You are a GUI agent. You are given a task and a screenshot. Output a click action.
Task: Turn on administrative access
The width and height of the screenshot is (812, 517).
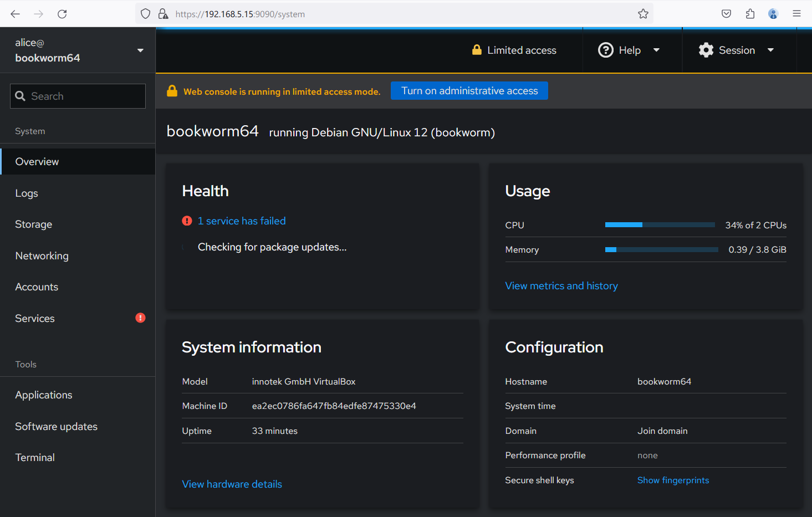click(x=469, y=91)
